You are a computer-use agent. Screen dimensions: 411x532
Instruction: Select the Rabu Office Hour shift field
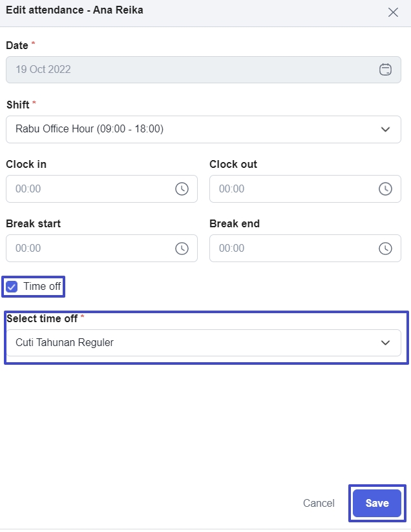click(194, 129)
